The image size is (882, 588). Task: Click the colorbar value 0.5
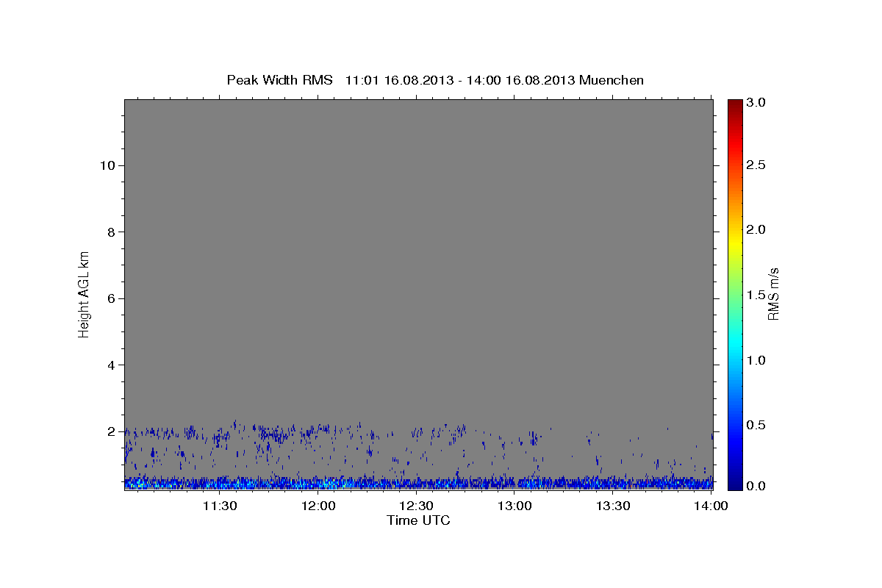coord(757,425)
